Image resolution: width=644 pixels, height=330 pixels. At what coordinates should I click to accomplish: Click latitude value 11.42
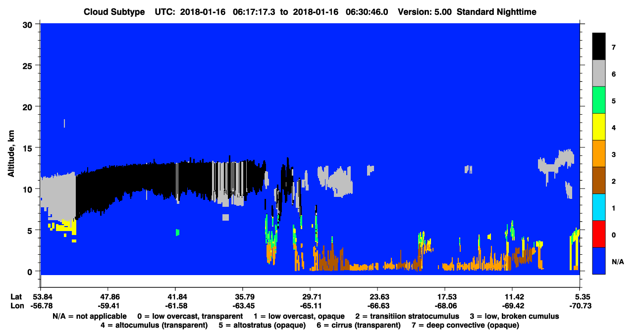coord(512,297)
